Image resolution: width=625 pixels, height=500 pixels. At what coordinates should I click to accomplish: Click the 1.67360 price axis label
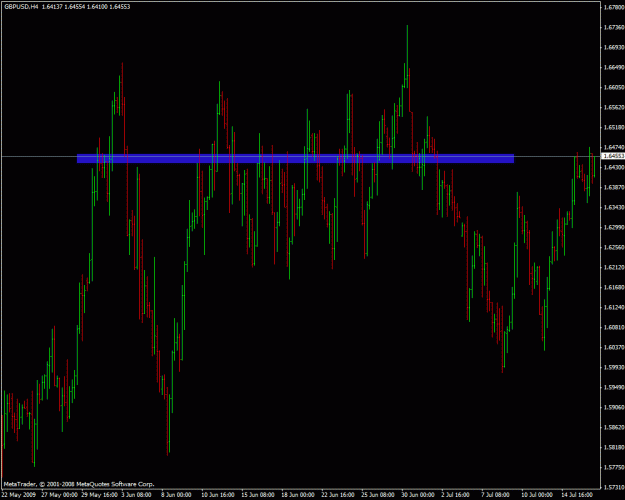(614, 27)
